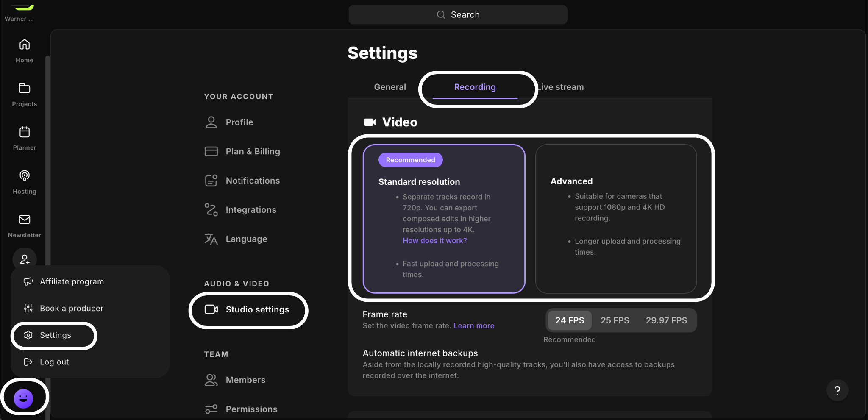Click the Affiliate program megaphone icon
This screenshot has height=420, width=868.
[28, 281]
